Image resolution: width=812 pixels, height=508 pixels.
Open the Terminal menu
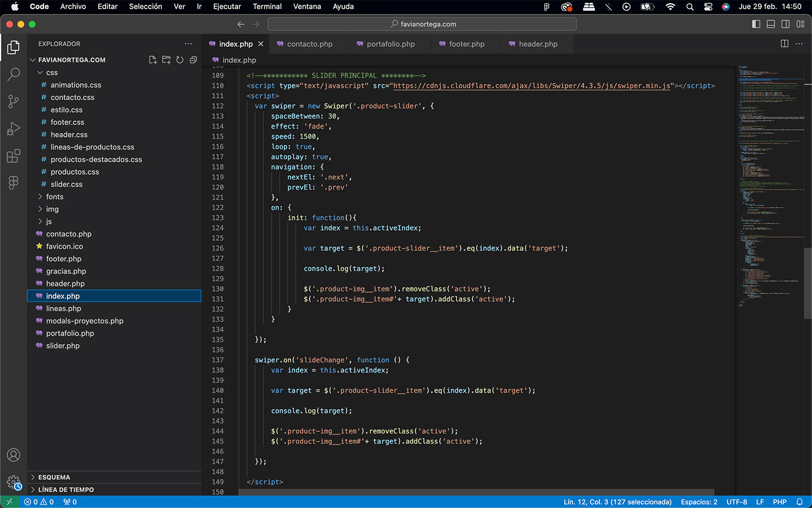tap(267, 7)
